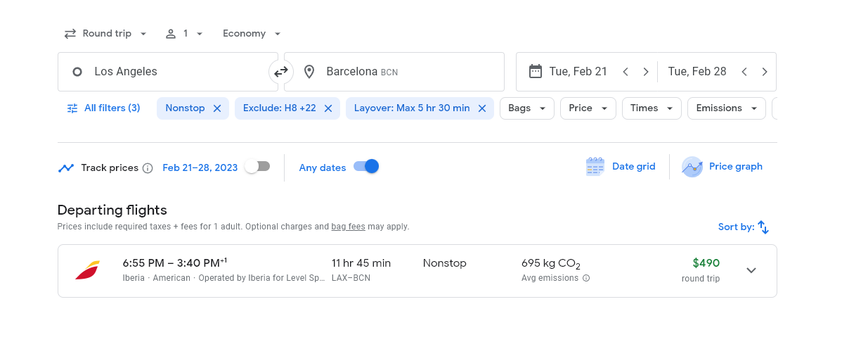Image resolution: width=868 pixels, height=354 pixels.
Task: Edit the Los Angeles origin field
Action: [x=168, y=72]
